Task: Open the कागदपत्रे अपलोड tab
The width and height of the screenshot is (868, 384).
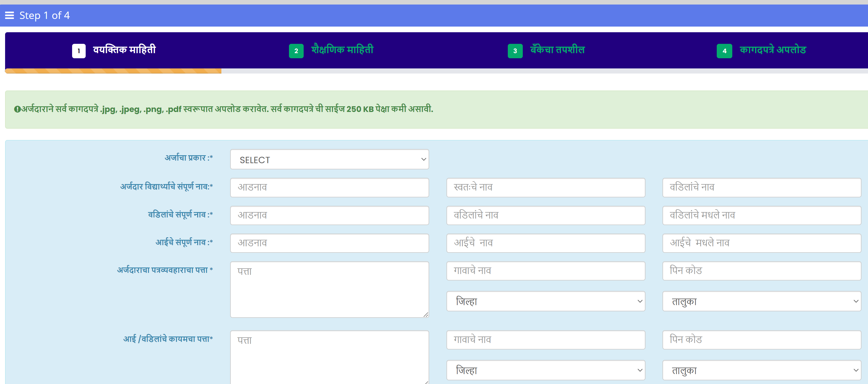Action: coord(773,50)
